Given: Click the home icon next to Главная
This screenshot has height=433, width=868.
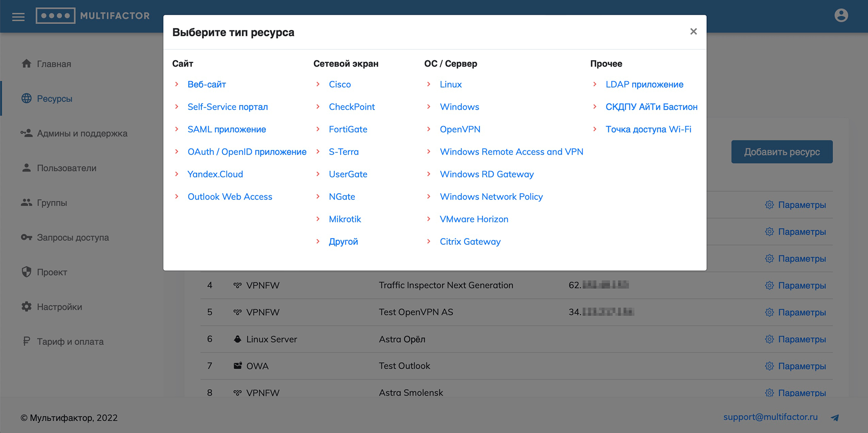Looking at the screenshot, I should click(26, 63).
